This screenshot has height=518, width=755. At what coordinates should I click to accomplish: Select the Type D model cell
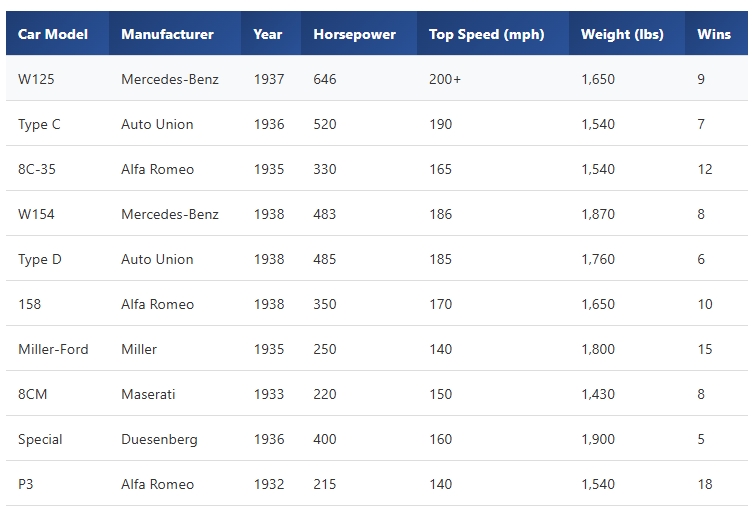tap(57, 259)
